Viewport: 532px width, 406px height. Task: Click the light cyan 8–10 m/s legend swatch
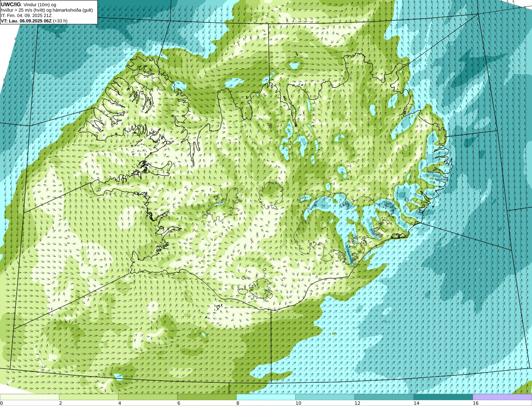coord(266,397)
